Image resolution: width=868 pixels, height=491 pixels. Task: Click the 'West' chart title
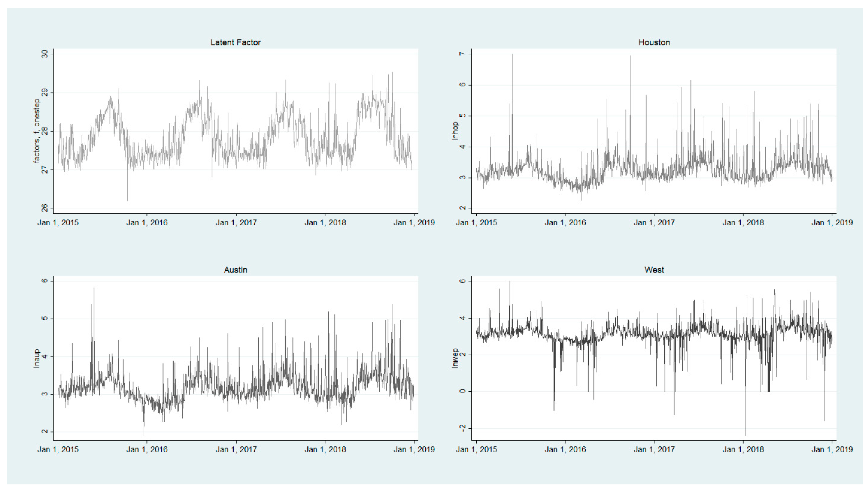point(654,270)
